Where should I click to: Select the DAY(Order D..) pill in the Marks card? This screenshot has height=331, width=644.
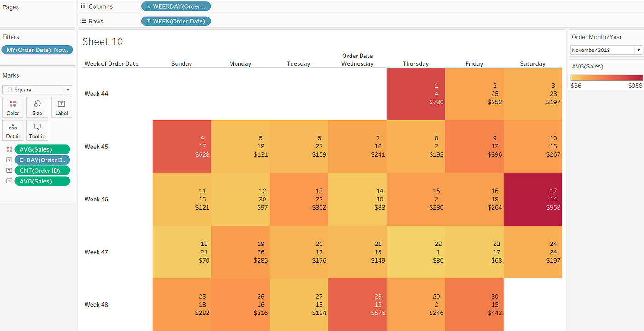(42, 160)
